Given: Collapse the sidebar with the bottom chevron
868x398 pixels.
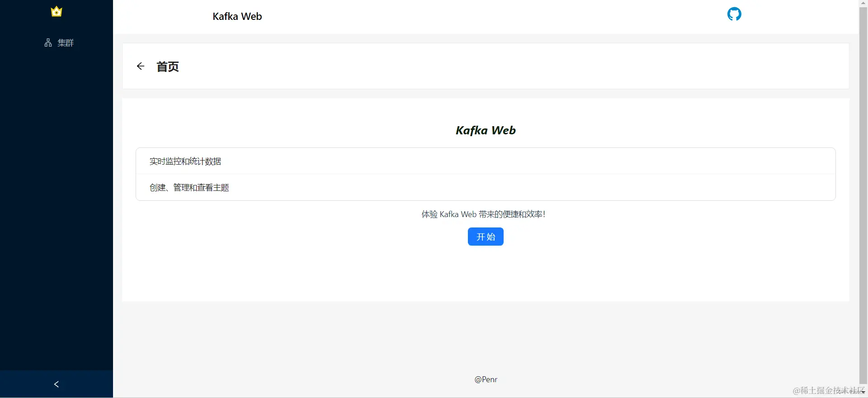Looking at the screenshot, I should 57,384.
